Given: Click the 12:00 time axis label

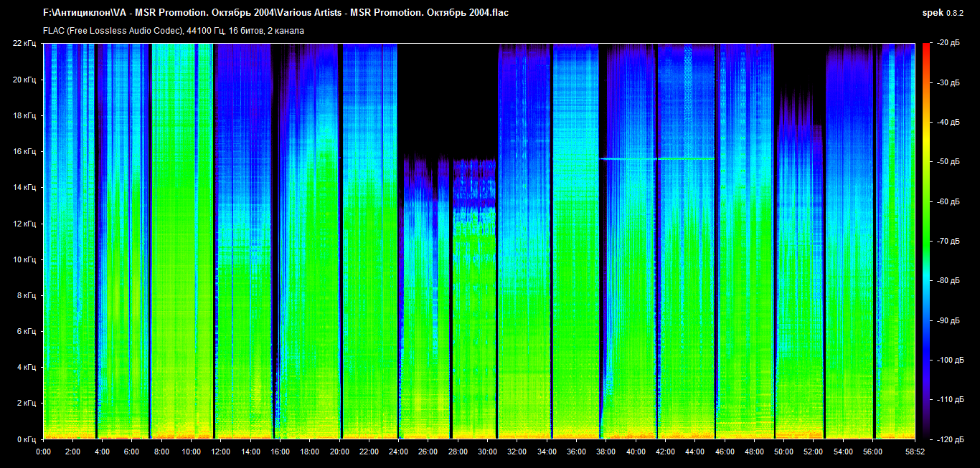Looking at the screenshot, I should [221, 452].
